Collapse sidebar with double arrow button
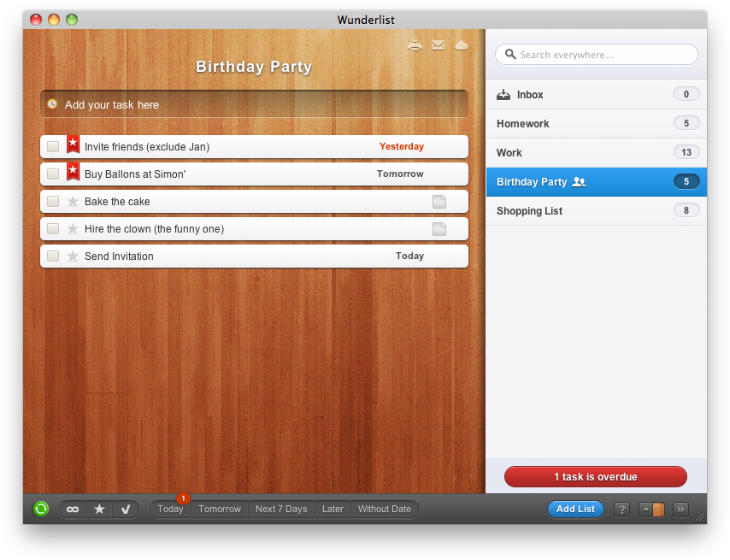This screenshot has width=730, height=560. (681, 510)
